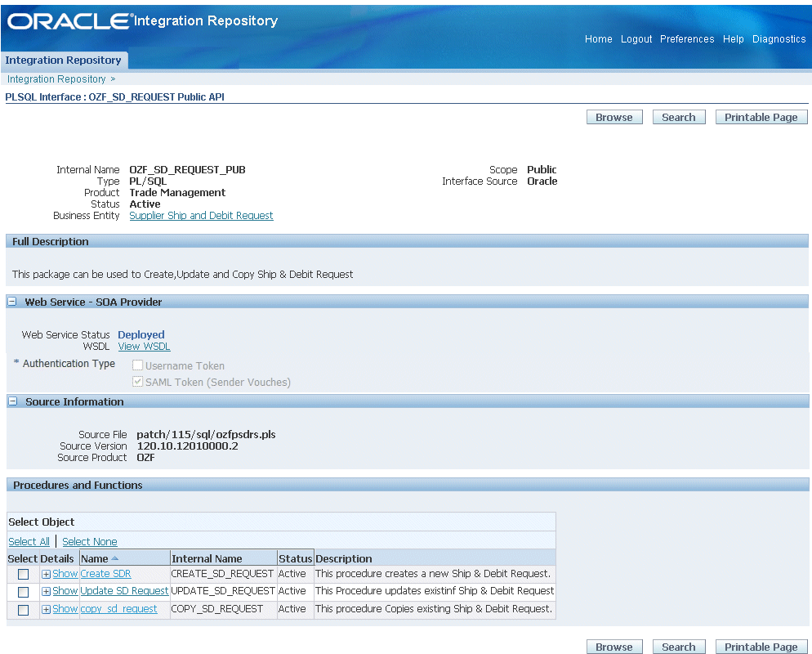Sort by Name column header
This screenshot has height=654, width=812.
point(94,558)
